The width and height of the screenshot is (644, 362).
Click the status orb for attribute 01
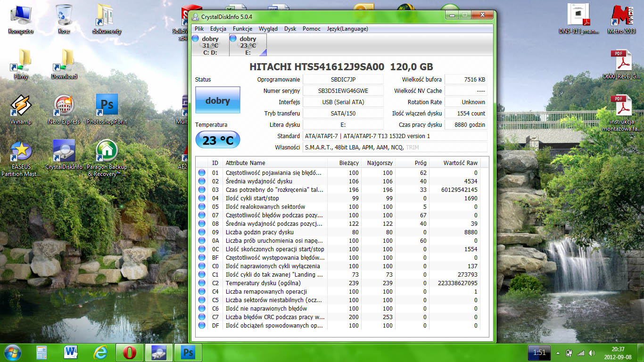pyautogui.click(x=202, y=173)
